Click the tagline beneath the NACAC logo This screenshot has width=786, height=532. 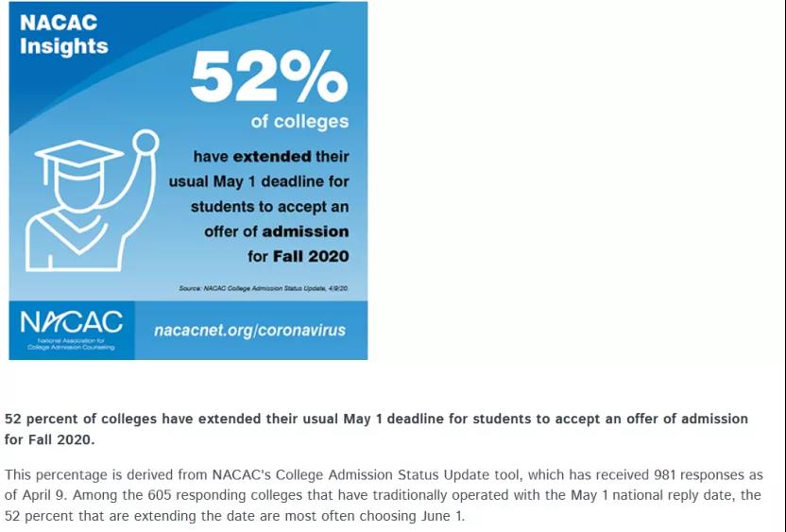(x=71, y=344)
